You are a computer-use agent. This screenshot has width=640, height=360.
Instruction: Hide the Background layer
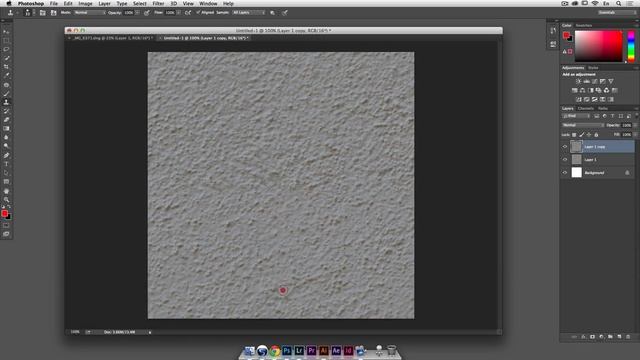click(x=565, y=173)
